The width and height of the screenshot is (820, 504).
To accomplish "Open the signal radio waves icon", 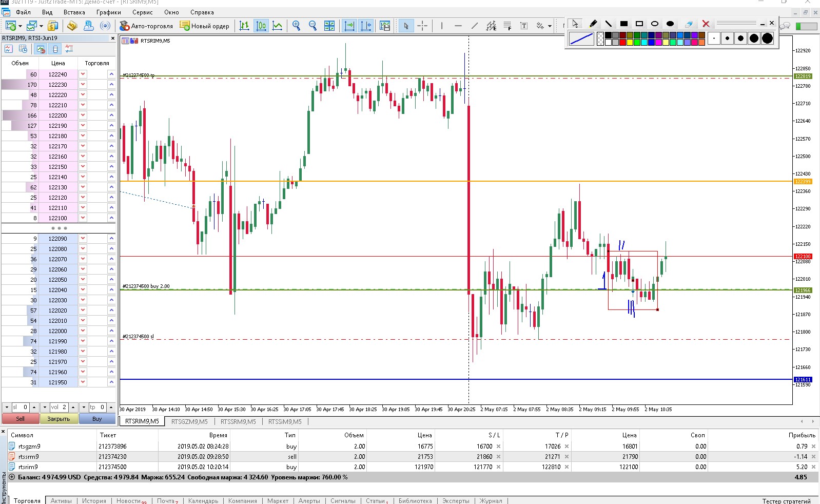I will coord(105,26).
